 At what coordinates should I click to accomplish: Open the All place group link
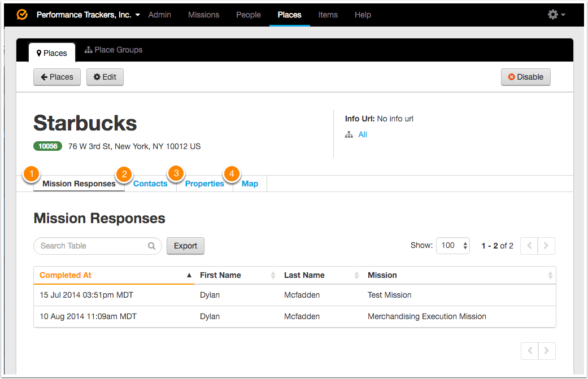(363, 134)
